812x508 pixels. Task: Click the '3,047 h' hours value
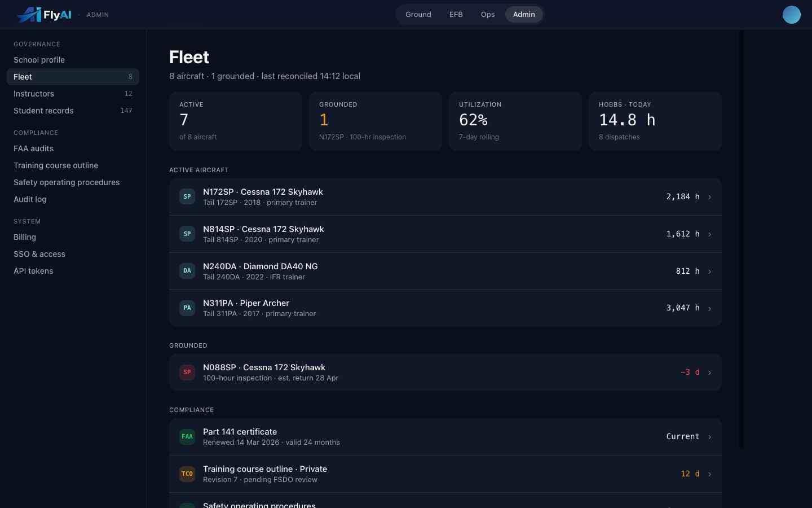(683, 308)
